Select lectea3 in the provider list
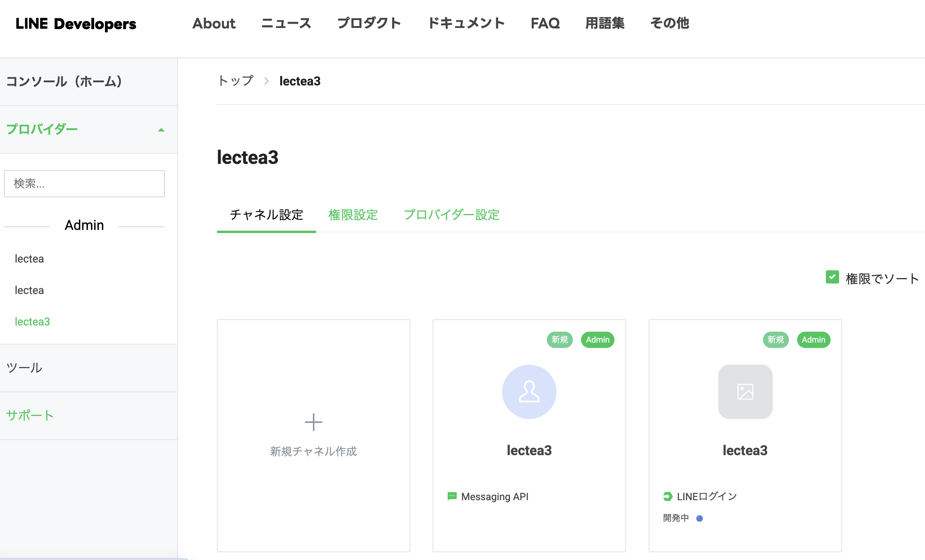The image size is (925, 560). tap(33, 322)
